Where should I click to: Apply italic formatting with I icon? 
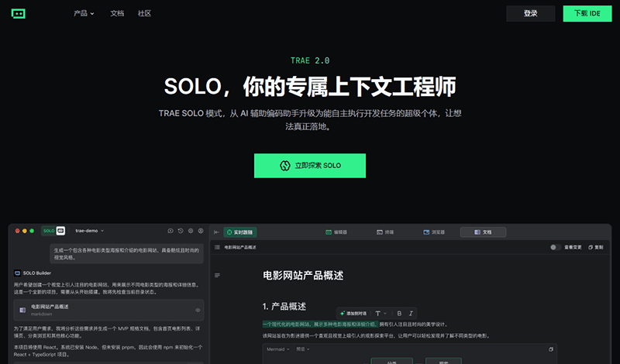click(x=411, y=314)
